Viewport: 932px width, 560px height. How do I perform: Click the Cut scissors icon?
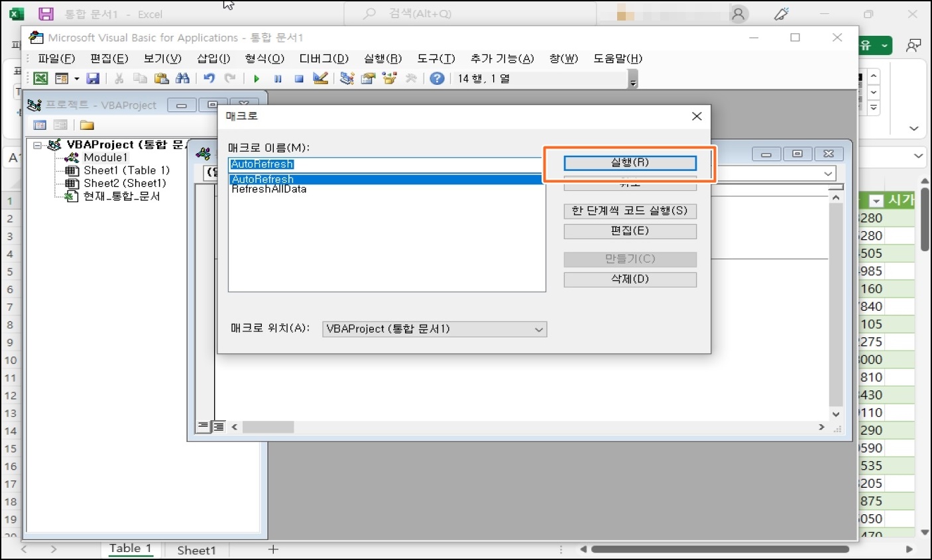pyautogui.click(x=119, y=79)
